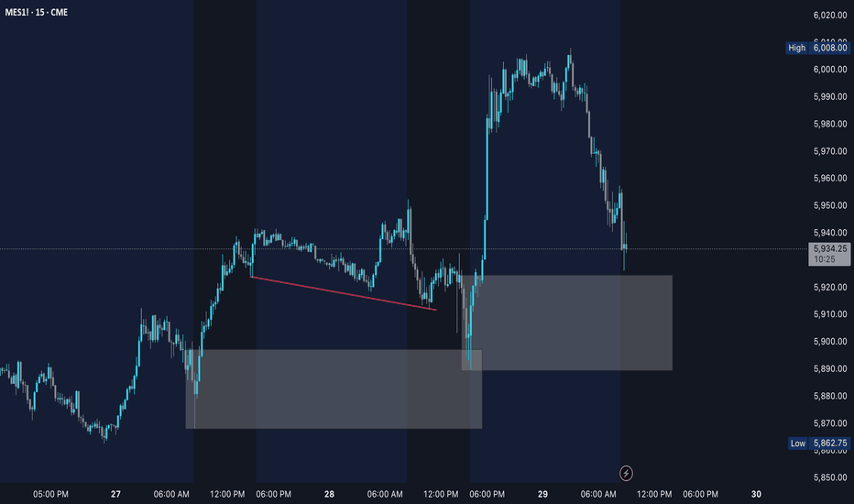Click the 5,900.00 price axis level
The height and width of the screenshot is (504, 854).
pyautogui.click(x=830, y=342)
